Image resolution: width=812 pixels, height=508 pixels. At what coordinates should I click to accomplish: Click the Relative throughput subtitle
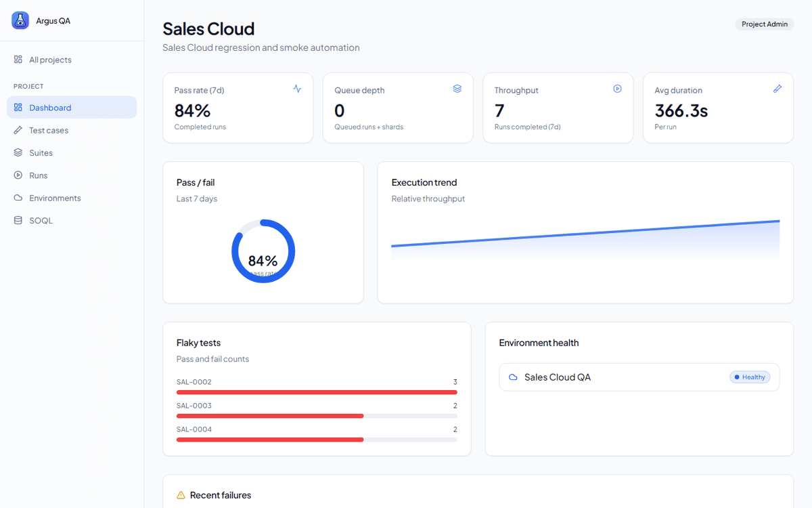(x=428, y=198)
